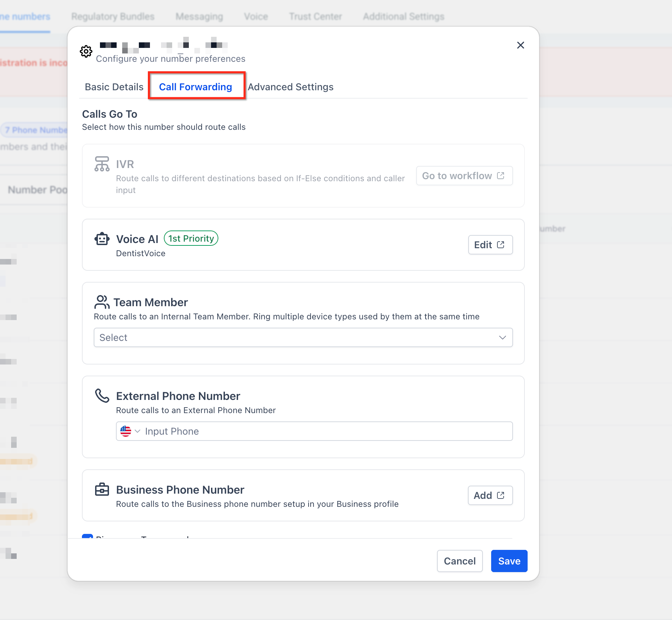672x620 pixels.
Task: Click the external link icon on Edit button
Action: tap(501, 245)
